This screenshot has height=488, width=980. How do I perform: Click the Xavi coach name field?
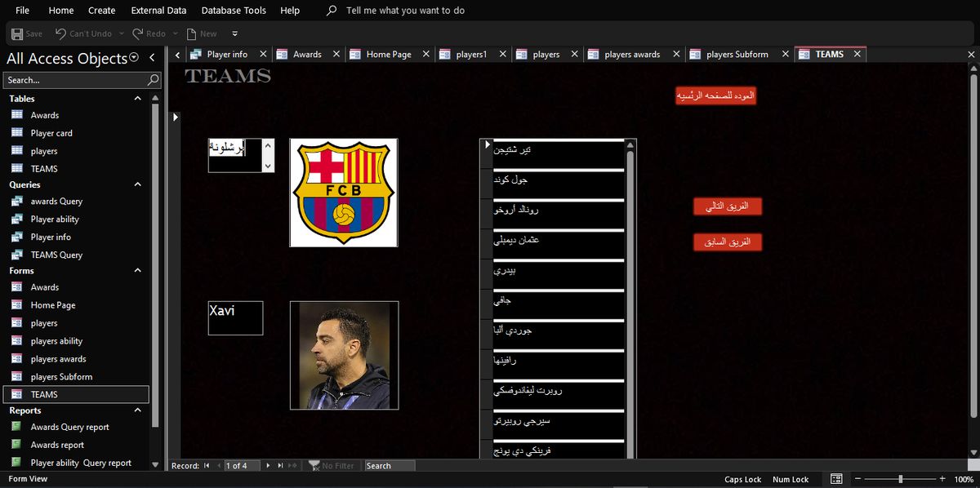(235, 318)
